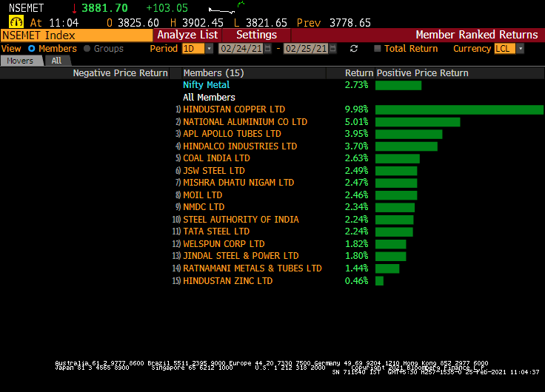Enable the Total Return checkbox

click(378, 49)
